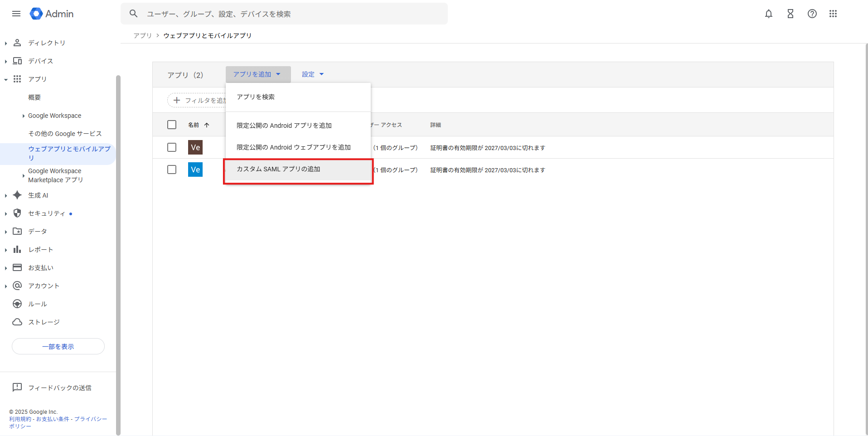Expand the デバイス sidebar arrow
Screen dimensions: 868x436
pyautogui.click(x=6, y=61)
